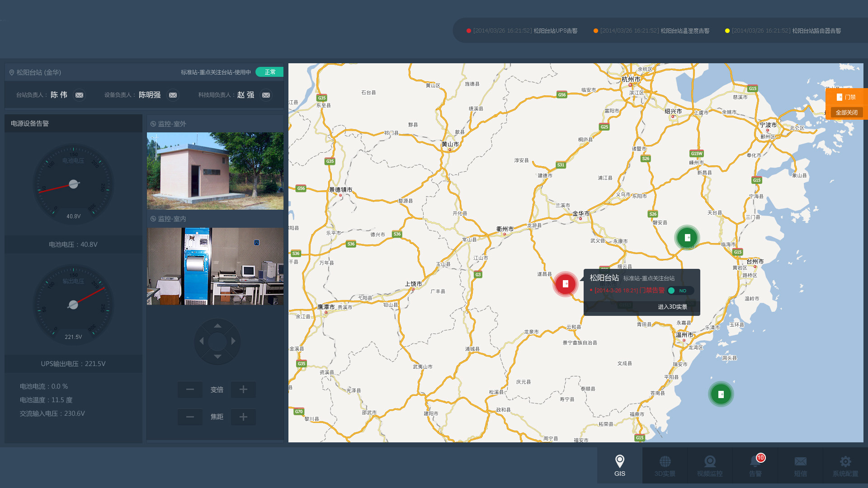This screenshot has height=488, width=868.
Task: Switch to the 3D实景 tab
Action: click(x=665, y=466)
